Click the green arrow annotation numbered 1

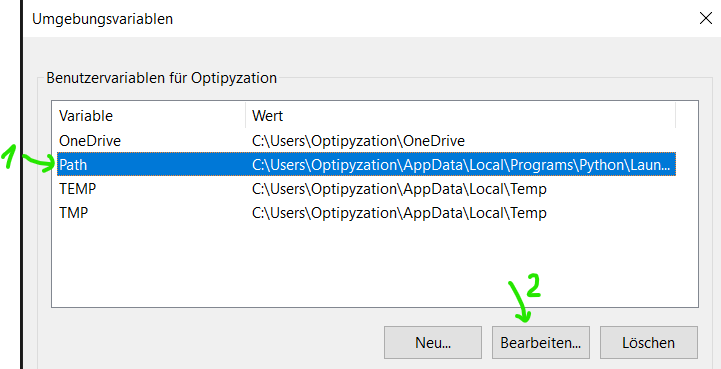click(29, 160)
